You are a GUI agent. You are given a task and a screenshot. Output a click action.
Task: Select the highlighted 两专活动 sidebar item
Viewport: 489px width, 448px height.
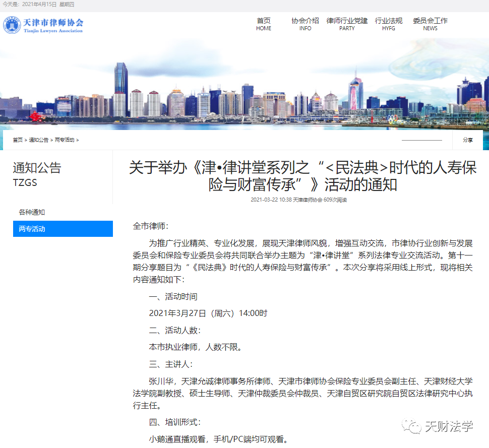[63, 229]
